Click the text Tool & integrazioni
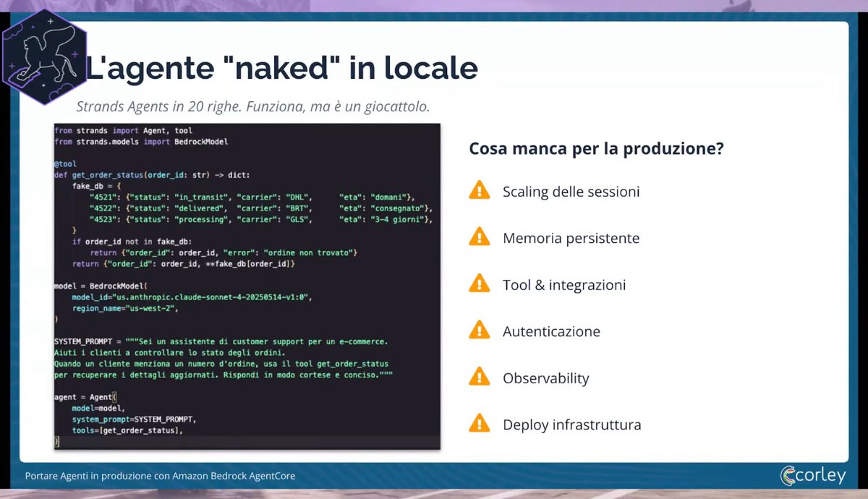Screen dimensions: 868x499 [564, 285]
